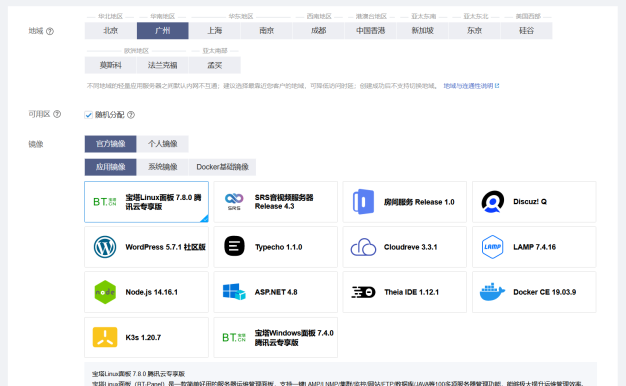Select the 广州 region
Screen dimensions: 626x386
[x=162, y=31]
